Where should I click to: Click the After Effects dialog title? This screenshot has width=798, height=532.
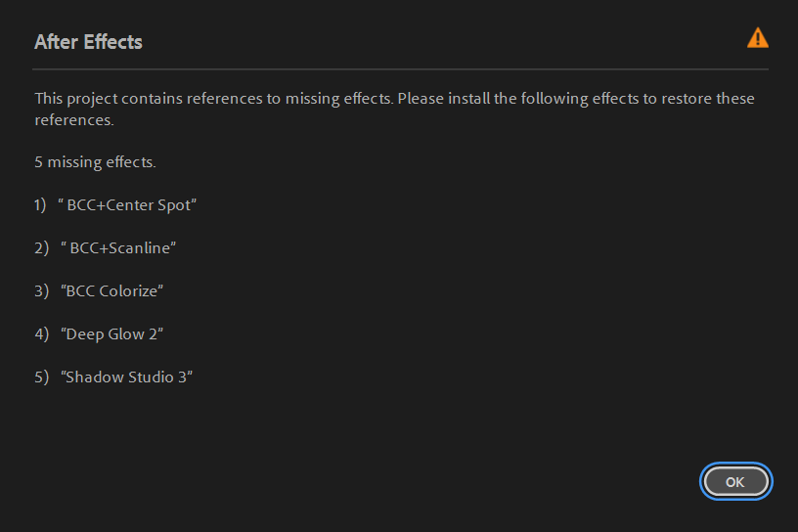88,42
